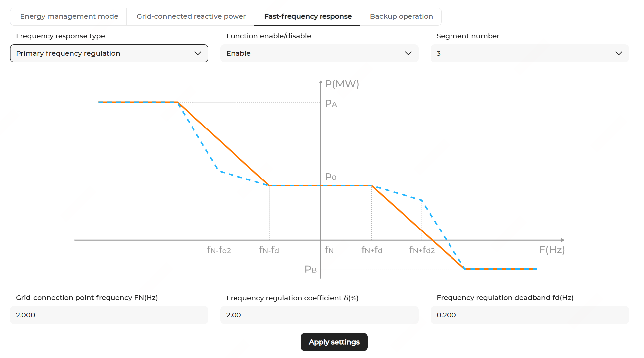The image size is (644, 358).
Task: Click the fN-fd axis label
Action: pyautogui.click(x=269, y=250)
